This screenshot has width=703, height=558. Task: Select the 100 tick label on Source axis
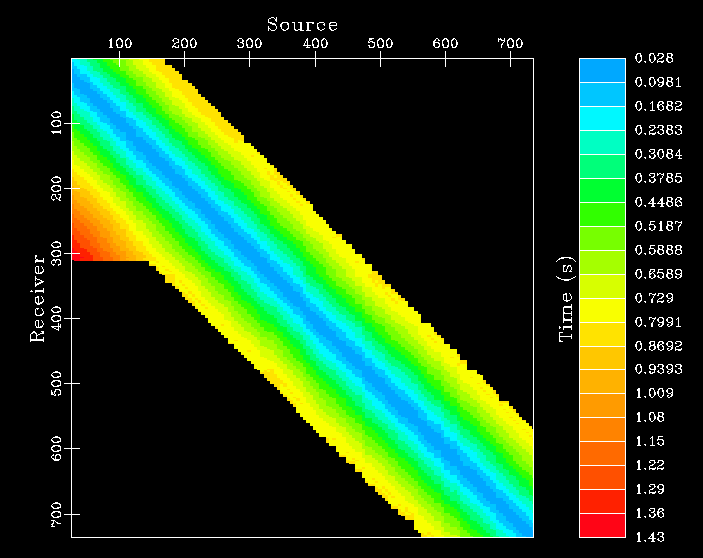[x=120, y=43]
